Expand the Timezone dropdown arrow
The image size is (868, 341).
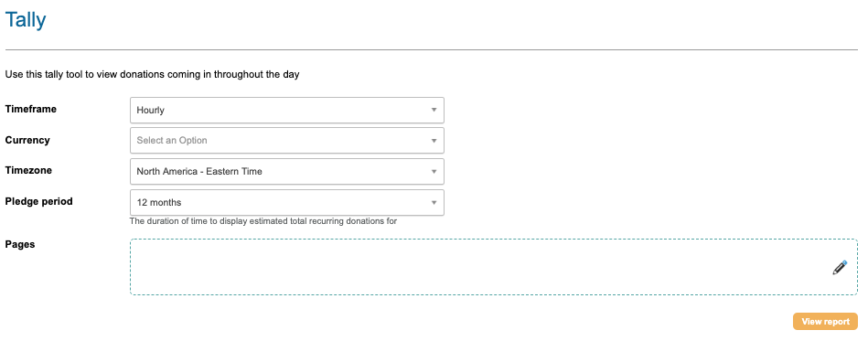tap(434, 172)
